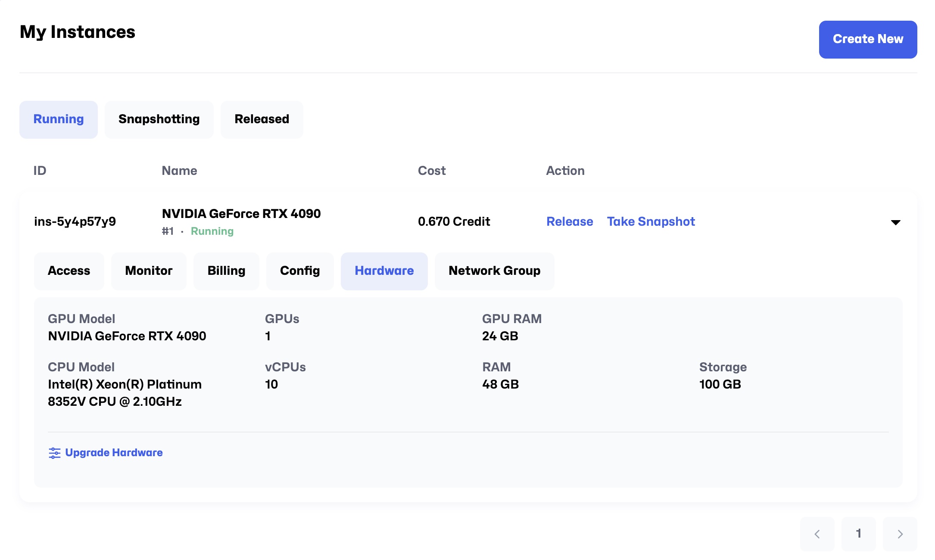
Task: Click the Upgrade Hardware link
Action: [x=114, y=453]
